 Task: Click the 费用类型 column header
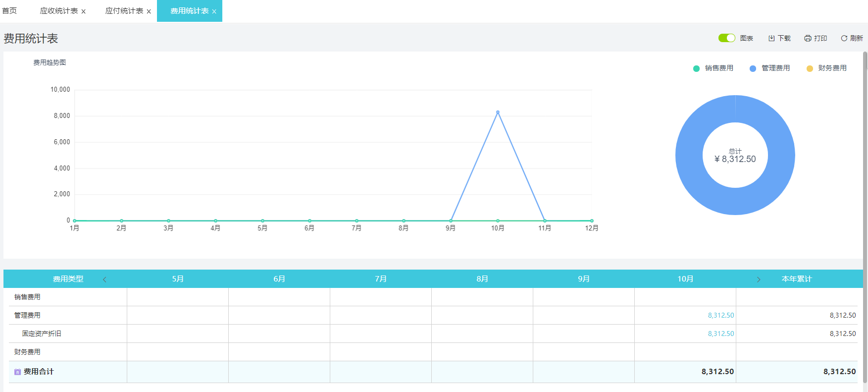coord(68,279)
